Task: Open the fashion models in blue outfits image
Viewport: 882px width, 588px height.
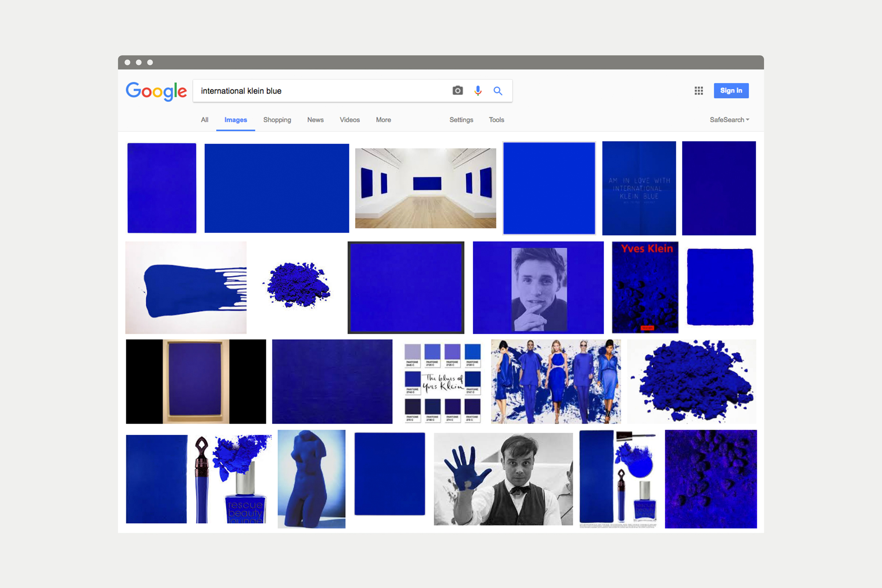Action: click(x=556, y=382)
